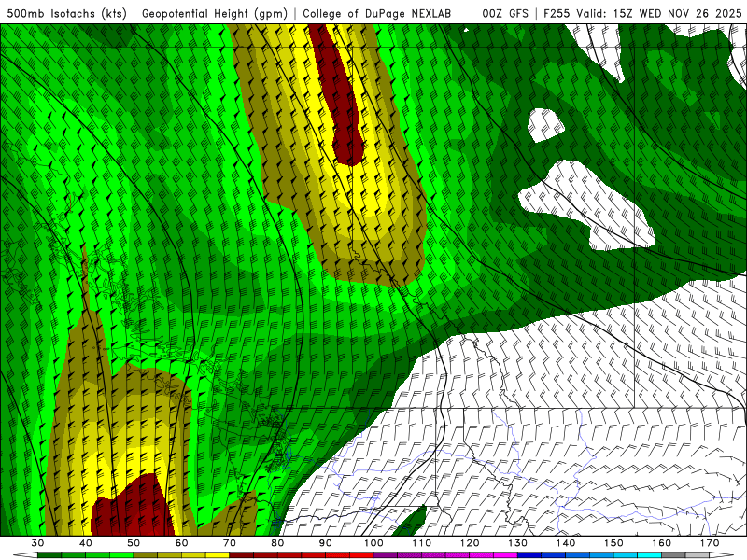Select the olive-yellow 55-60 kt swatch
Screen dimensions: 747x560
[170, 555]
